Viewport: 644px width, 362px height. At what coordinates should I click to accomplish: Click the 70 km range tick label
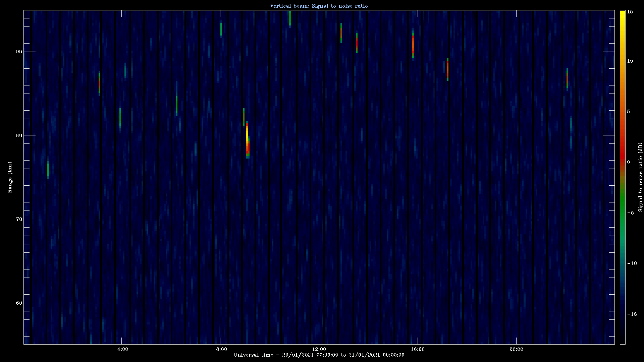(19, 219)
